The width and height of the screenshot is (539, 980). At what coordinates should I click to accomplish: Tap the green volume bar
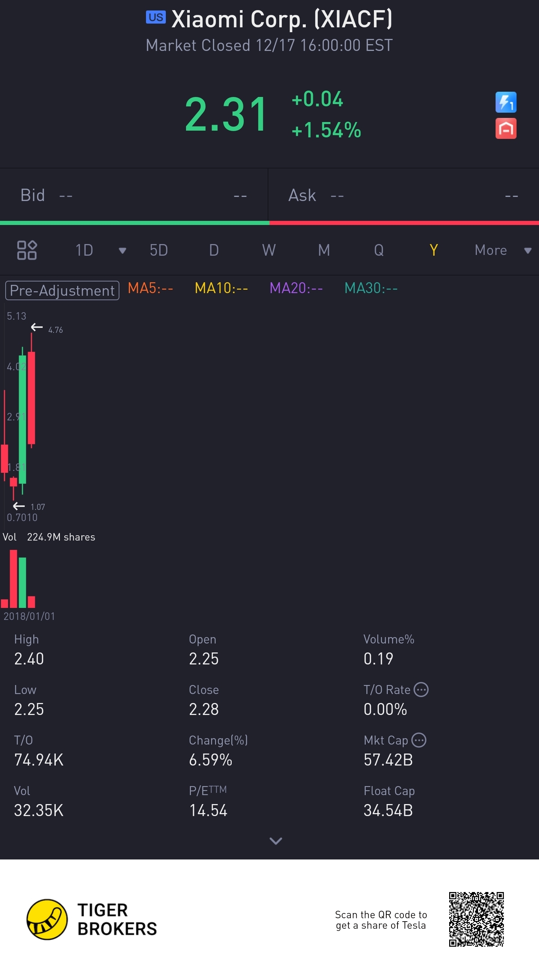click(22, 582)
